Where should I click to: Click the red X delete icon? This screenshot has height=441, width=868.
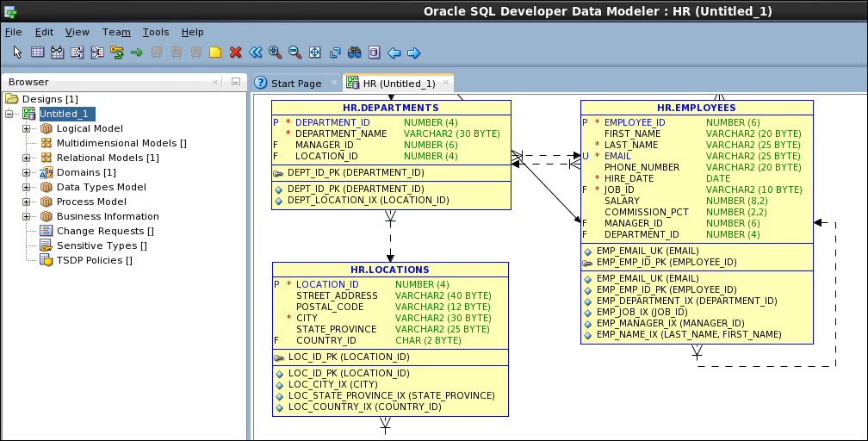[235, 53]
